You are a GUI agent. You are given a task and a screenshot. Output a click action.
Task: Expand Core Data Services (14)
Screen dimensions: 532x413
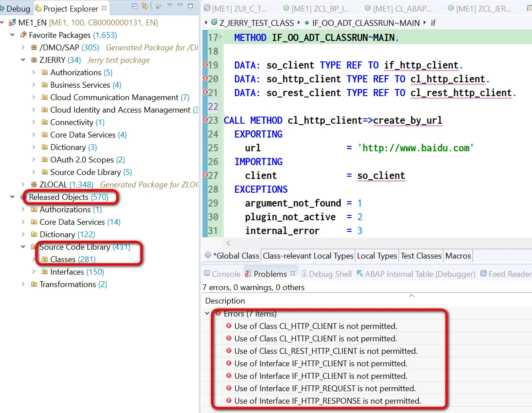(x=23, y=222)
